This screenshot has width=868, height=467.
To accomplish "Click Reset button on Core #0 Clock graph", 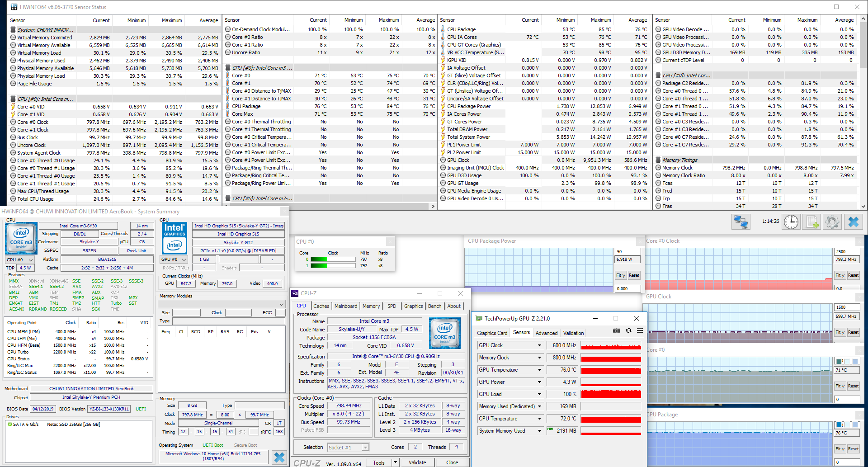I will [853, 275].
